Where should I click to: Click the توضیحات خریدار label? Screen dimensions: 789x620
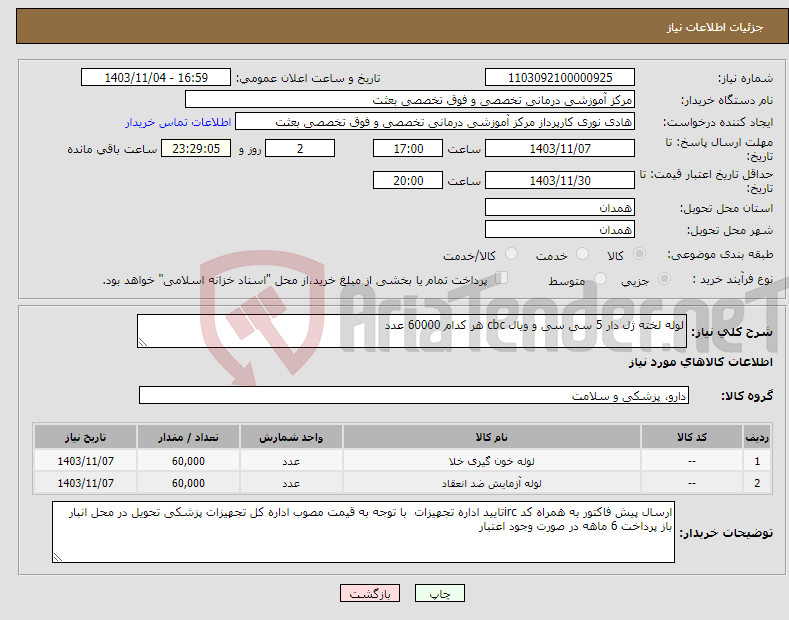coord(726,533)
